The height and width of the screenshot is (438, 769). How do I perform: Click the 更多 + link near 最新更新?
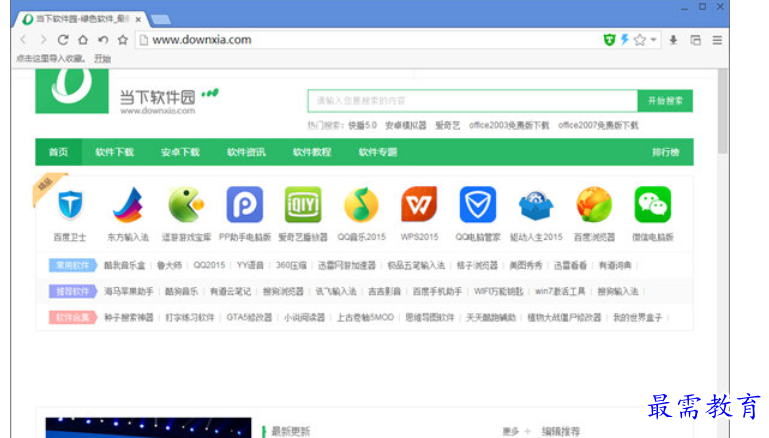click(x=516, y=432)
